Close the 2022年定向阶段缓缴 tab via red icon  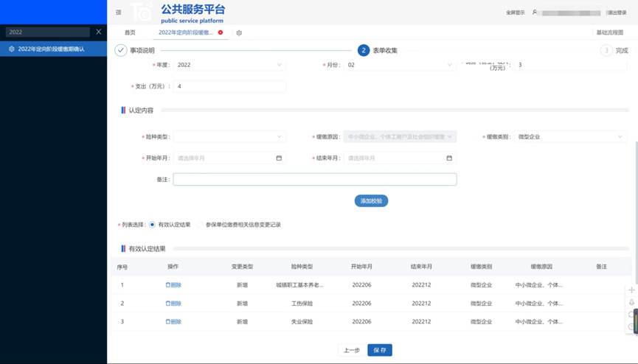point(221,32)
